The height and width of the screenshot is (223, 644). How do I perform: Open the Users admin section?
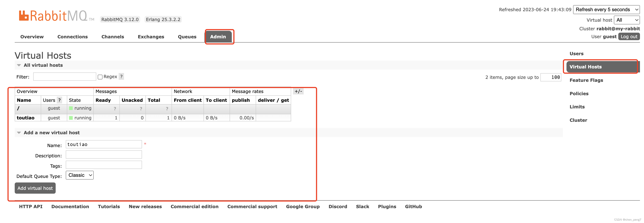(x=577, y=53)
